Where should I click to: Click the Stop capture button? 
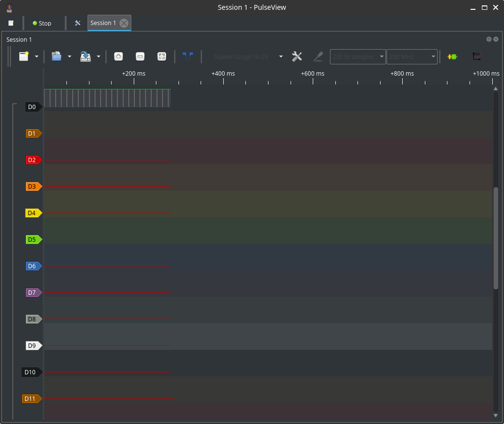42,23
